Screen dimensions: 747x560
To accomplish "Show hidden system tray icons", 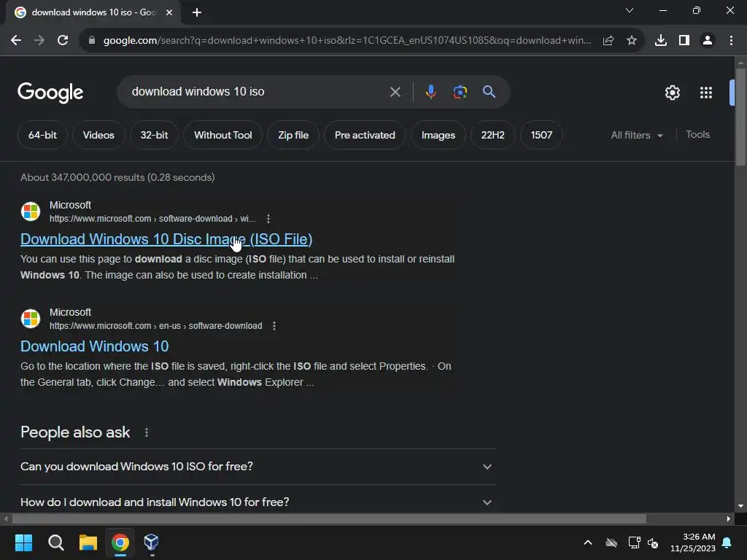I will (x=588, y=542).
